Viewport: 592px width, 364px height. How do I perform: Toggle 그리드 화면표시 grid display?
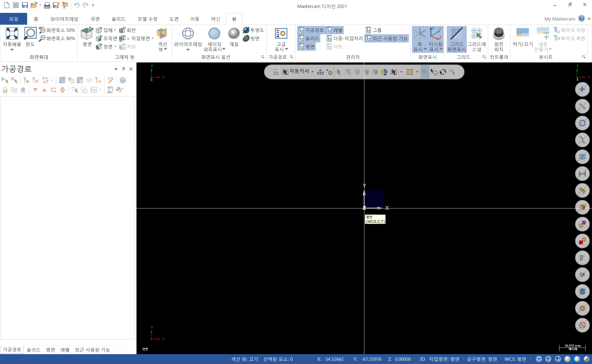pyautogui.click(x=456, y=34)
